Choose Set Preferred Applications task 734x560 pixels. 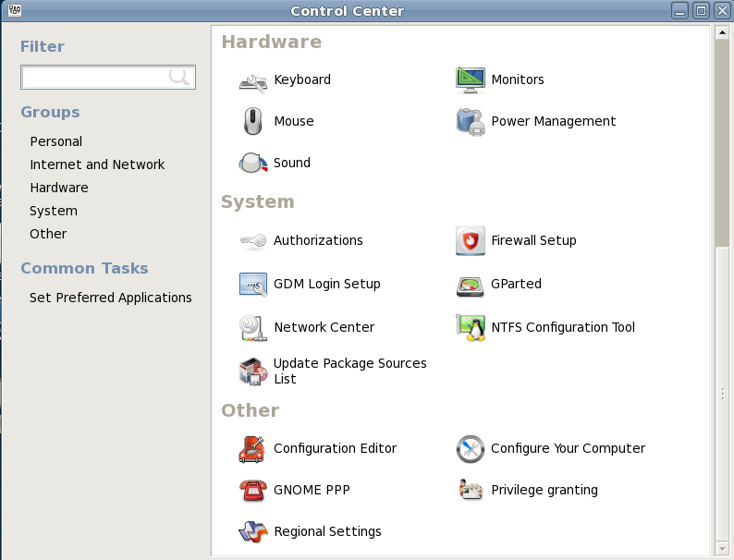coord(111,298)
